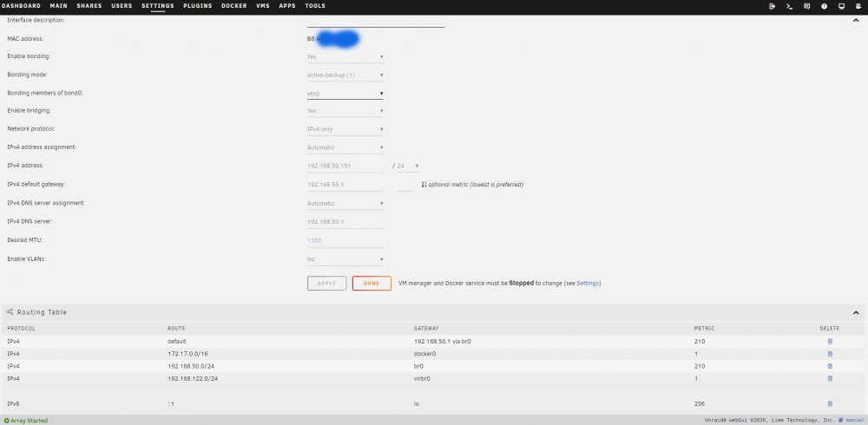Click the Metric column header
This screenshot has width=868, height=425.
[x=704, y=328]
